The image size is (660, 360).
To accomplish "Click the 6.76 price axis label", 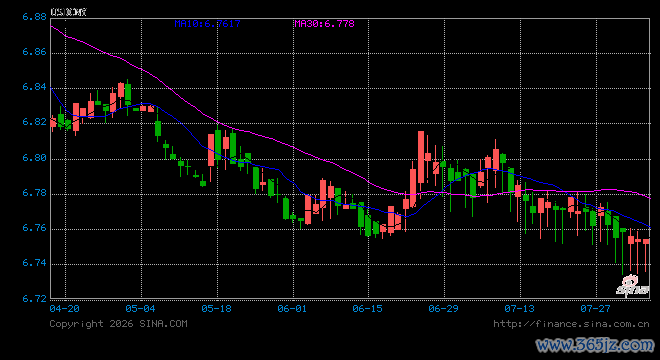I will [x=34, y=228].
